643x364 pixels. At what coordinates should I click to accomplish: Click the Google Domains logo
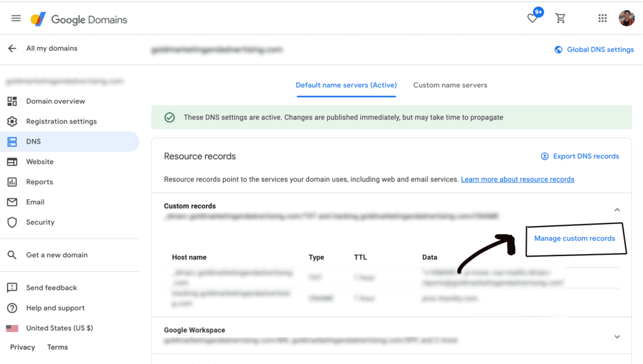(78, 19)
